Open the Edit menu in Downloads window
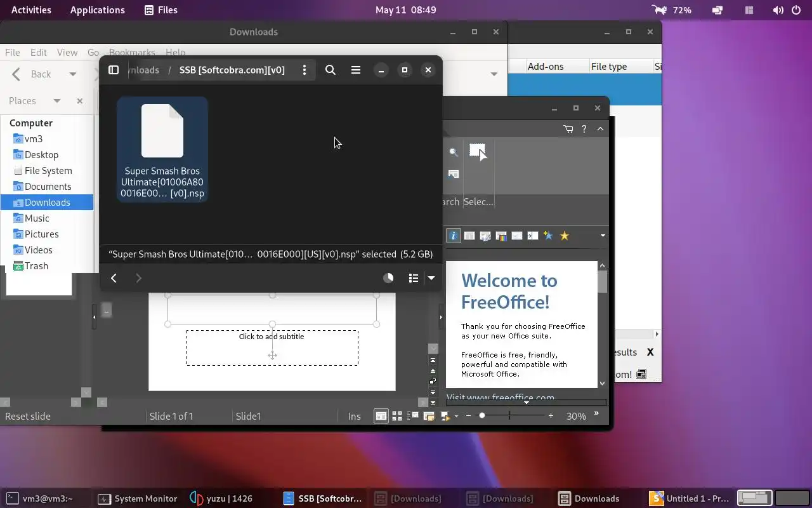This screenshot has width=812, height=508. pyautogui.click(x=39, y=53)
